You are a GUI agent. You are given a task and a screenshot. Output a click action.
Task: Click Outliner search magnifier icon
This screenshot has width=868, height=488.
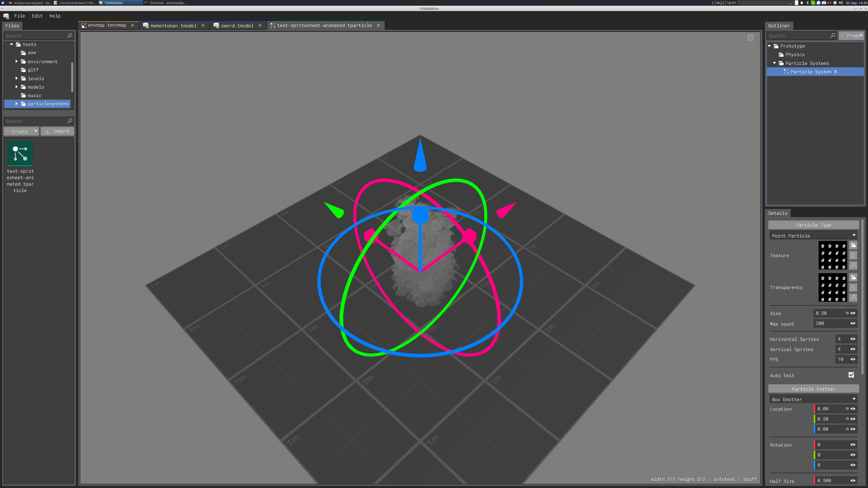[x=833, y=35]
